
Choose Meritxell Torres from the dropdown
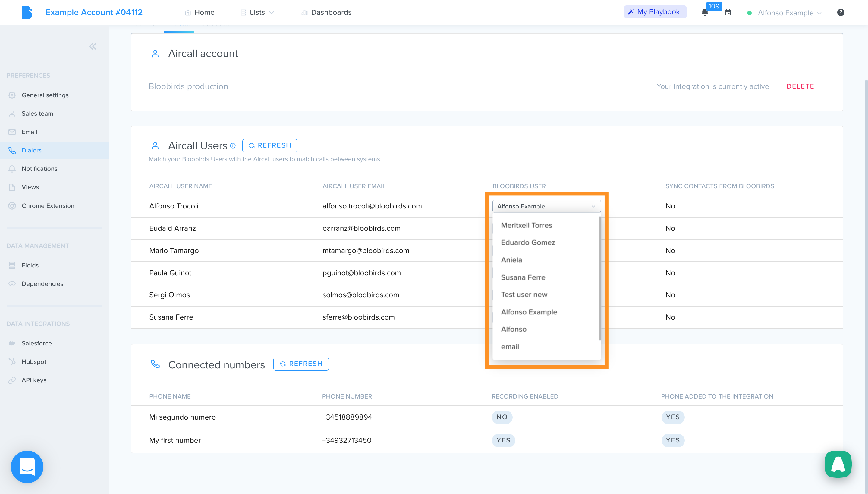tap(526, 225)
